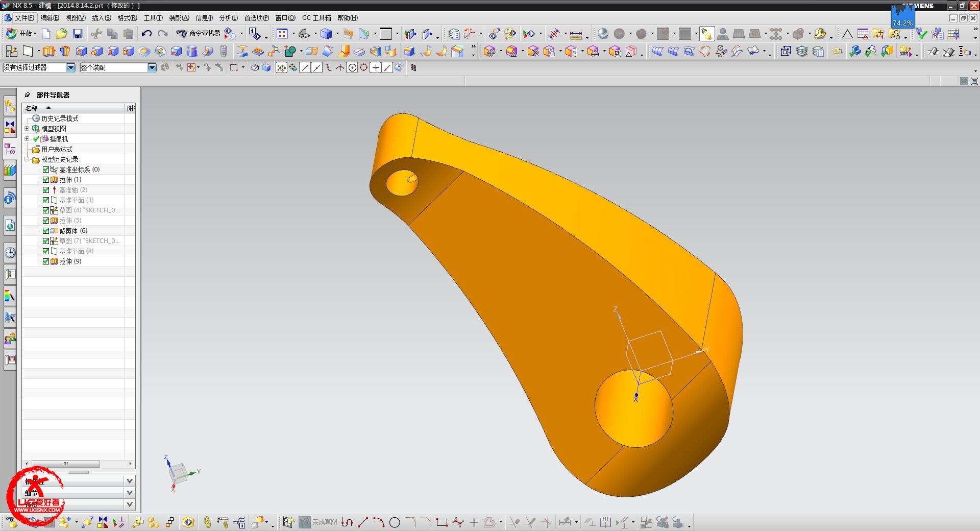Save the part using the floppy disk icon

point(78,34)
